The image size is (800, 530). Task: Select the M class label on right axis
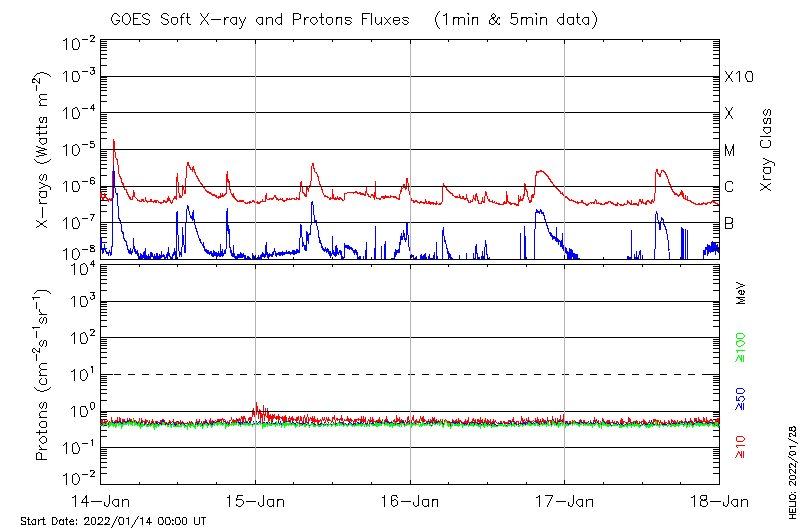tap(730, 150)
